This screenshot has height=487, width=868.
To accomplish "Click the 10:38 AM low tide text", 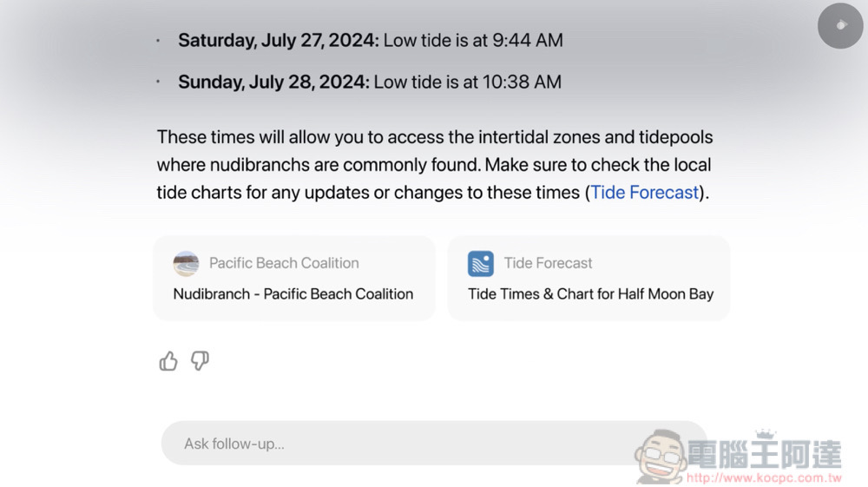I will 522,82.
